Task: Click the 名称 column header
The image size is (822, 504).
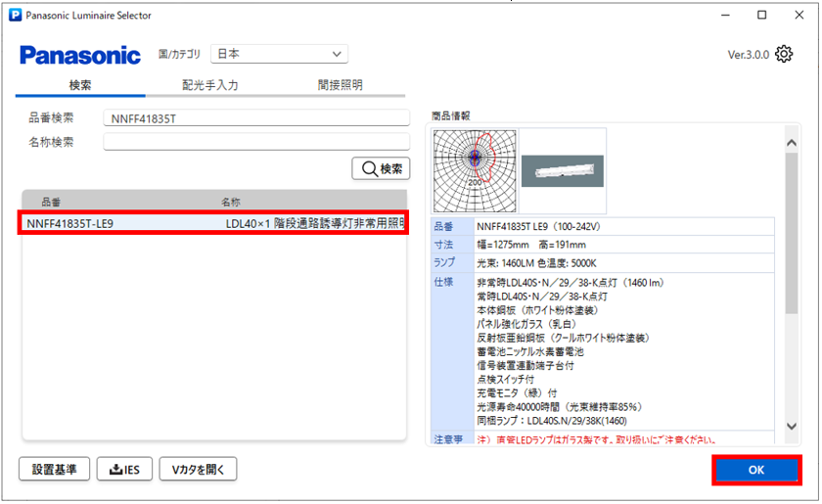Action: point(231,202)
